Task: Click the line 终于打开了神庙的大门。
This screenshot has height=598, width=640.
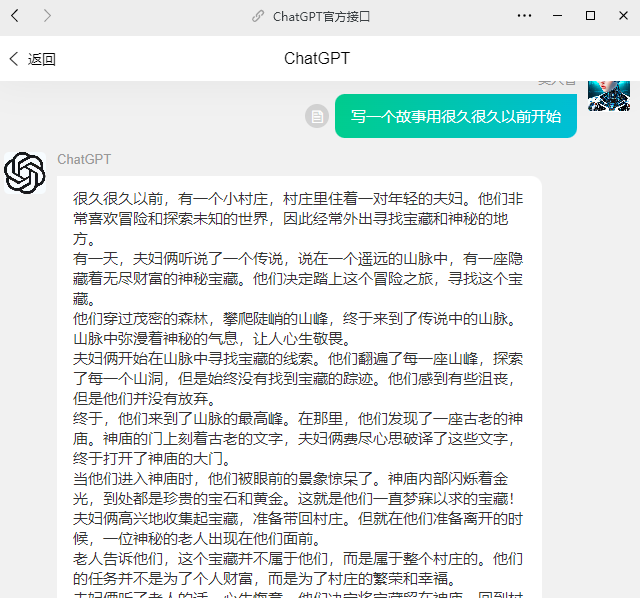Action: click(x=153, y=459)
